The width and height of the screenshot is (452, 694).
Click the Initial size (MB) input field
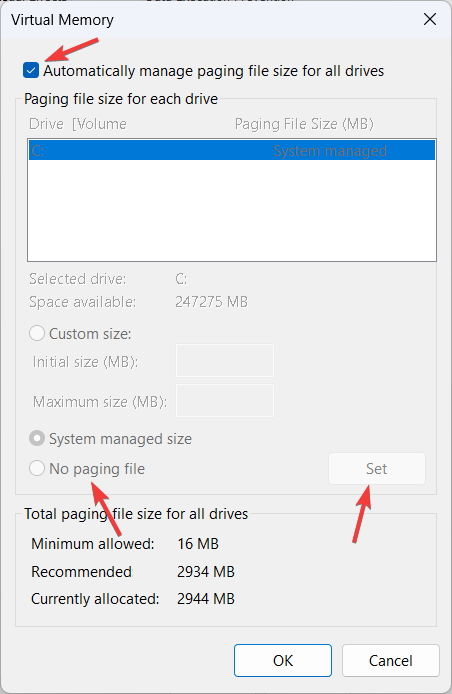click(x=225, y=361)
